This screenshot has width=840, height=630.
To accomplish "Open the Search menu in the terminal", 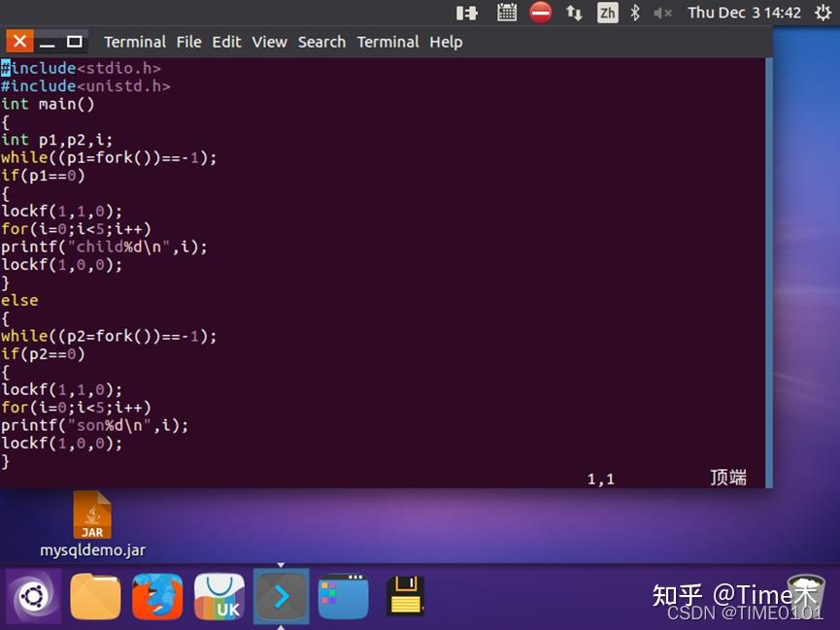I will click(321, 42).
